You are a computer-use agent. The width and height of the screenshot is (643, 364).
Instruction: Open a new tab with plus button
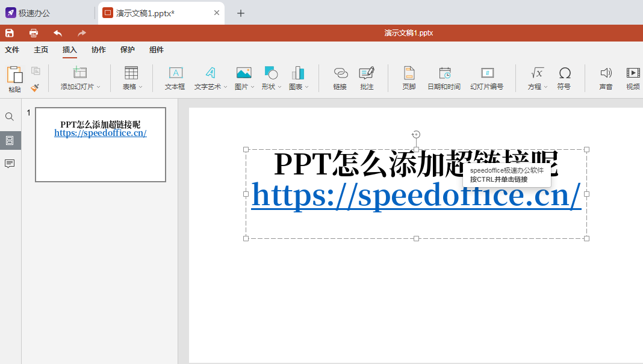pyautogui.click(x=241, y=13)
